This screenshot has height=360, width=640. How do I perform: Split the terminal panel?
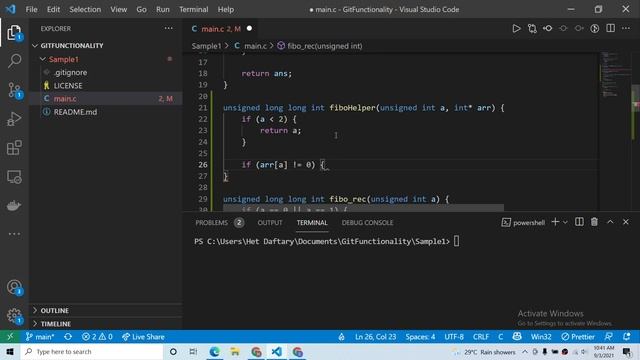point(579,222)
